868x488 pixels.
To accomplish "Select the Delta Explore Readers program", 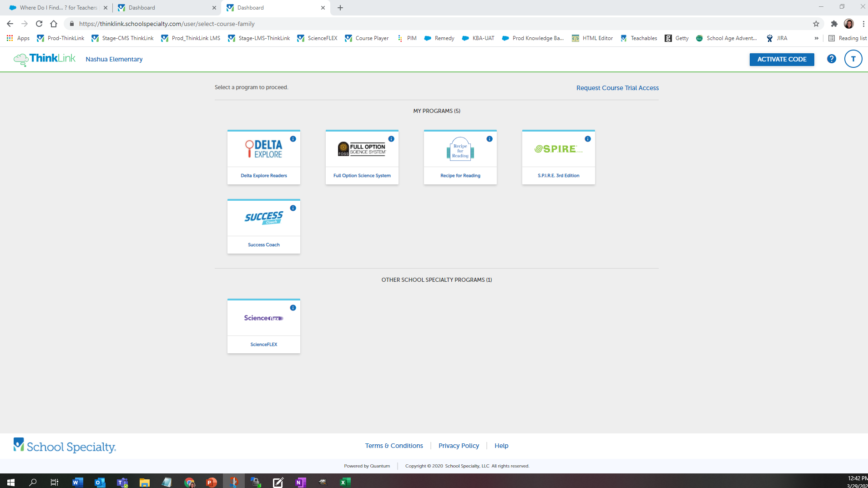I will pyautogui.click(x=264, y=157).
